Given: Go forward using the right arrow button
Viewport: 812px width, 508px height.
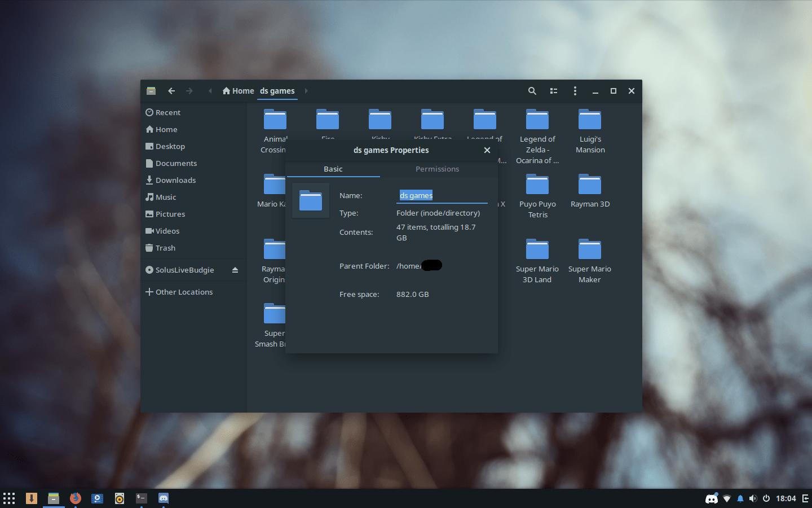Looking at the screenshot, I should [x=189, y=91].
